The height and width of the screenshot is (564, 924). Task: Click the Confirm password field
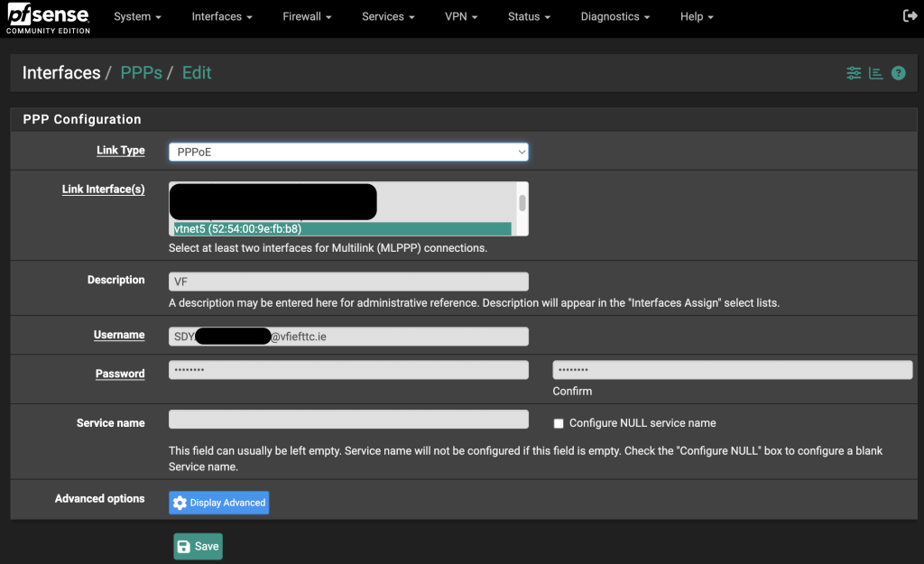click(x=733, y=370)
